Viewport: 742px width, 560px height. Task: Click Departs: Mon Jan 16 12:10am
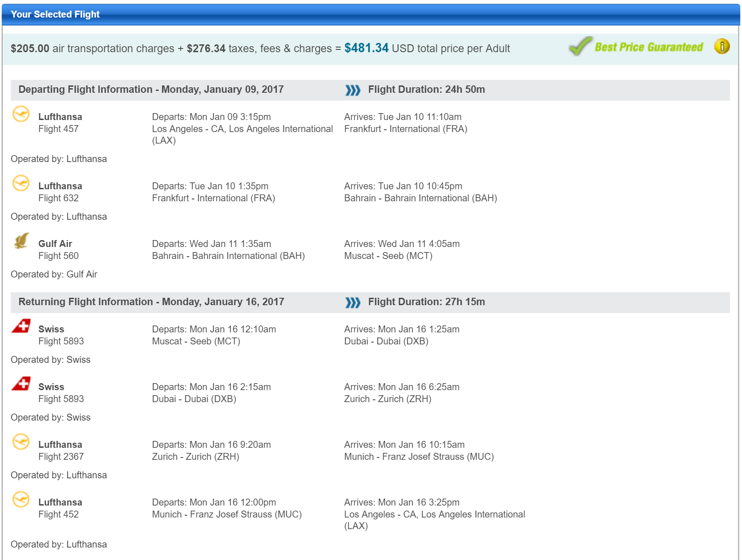pos(214,329)
